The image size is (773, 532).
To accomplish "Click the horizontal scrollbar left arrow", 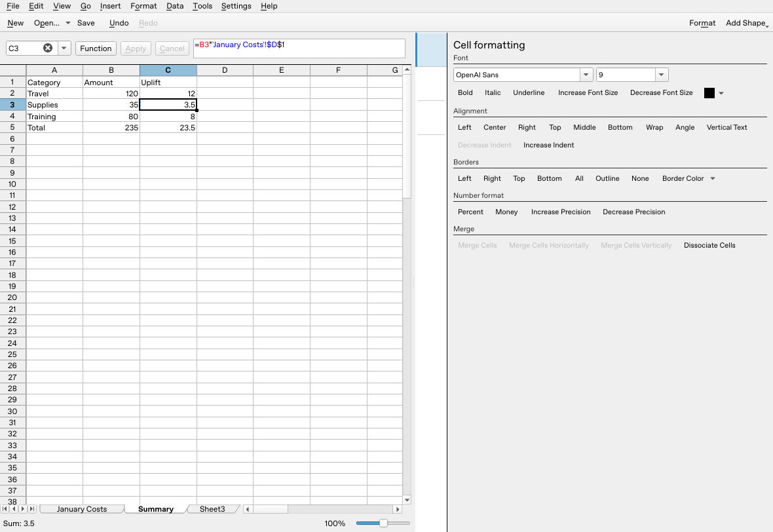I will click(x=248, y=509).
